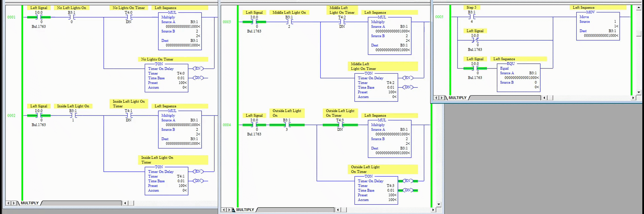Image resolution: width=644 pixels, height=214 pixels.
Task: Select EQU Equal instruction on rung 0005
Action: pyautogui.click(x=519, y=78)
